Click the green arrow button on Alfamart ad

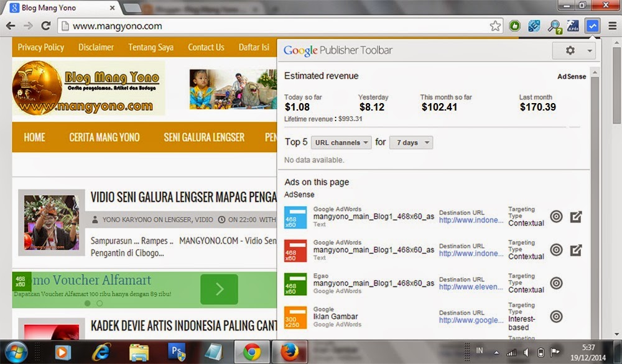tap(219, 289)
